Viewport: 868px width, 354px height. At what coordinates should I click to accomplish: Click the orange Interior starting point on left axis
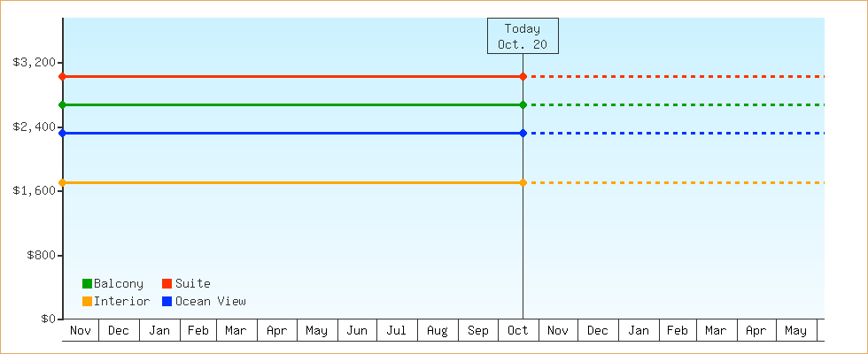click(x=62, y=183)
